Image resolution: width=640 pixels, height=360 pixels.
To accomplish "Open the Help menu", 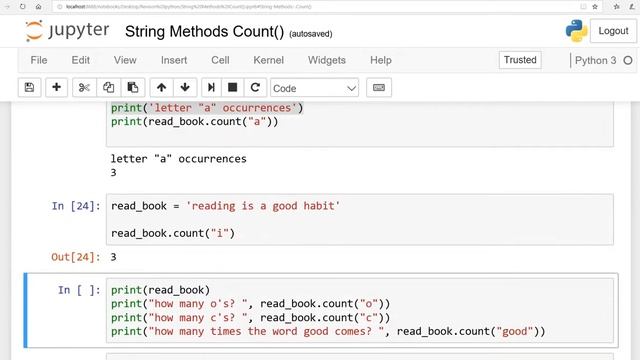I will pos(380,60).
